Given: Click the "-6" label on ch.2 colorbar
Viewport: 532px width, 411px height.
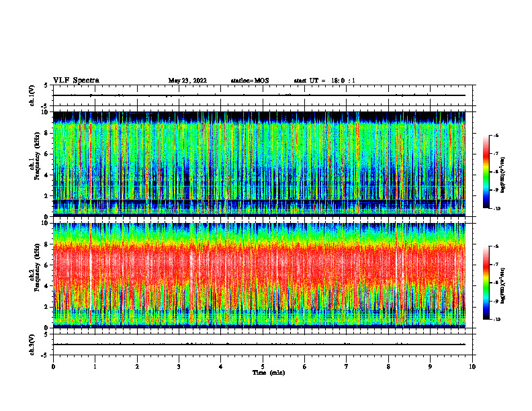Looking at the screenshot, I should 496,246.
